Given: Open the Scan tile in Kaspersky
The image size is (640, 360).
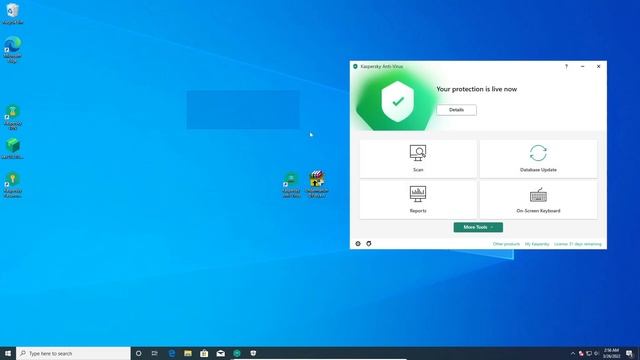Looking at the screenshot, I should pos(418,159).
